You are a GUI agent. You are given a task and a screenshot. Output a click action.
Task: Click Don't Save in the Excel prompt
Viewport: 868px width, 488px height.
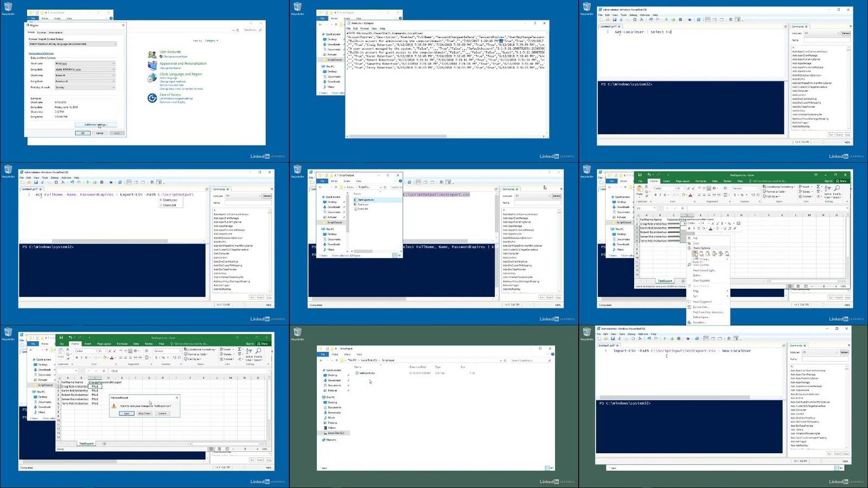point(144,414)
